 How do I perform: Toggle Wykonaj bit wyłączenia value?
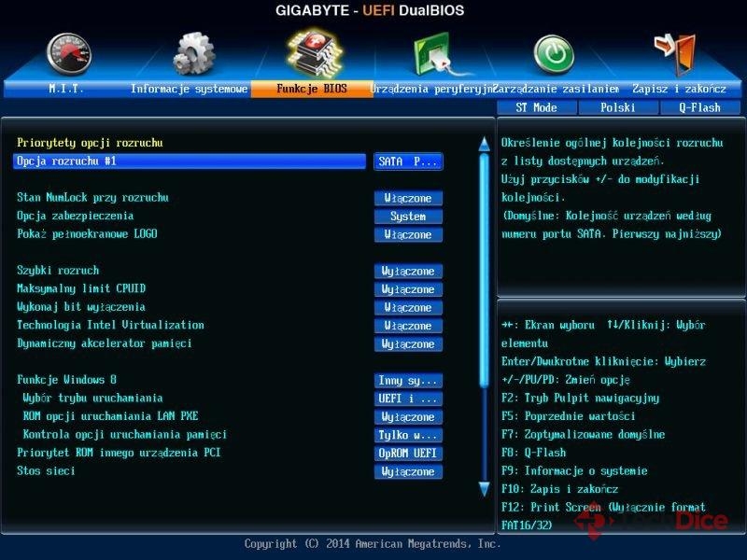coord(408,308)
